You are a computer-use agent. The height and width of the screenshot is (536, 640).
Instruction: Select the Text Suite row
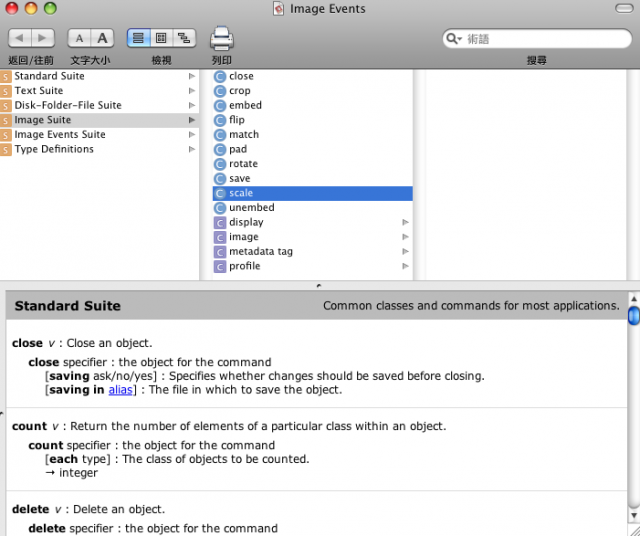coord(99,91)
